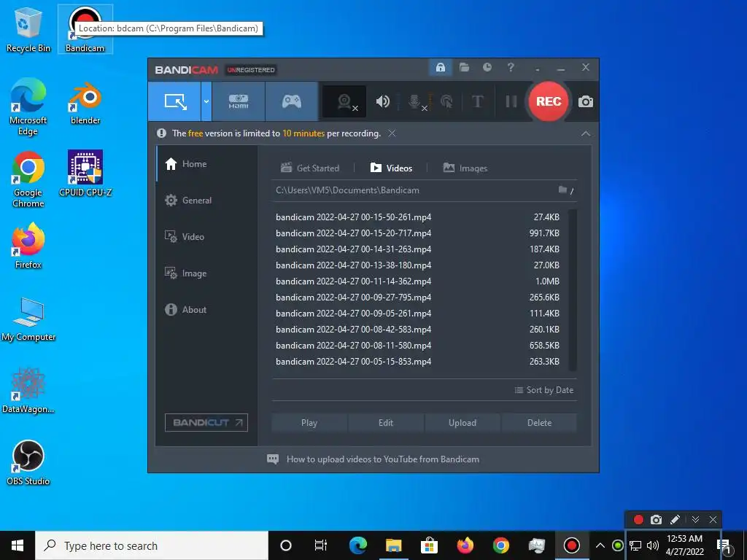
Task: Open Image settings in sidebar
Action: [x=206, y=273]
